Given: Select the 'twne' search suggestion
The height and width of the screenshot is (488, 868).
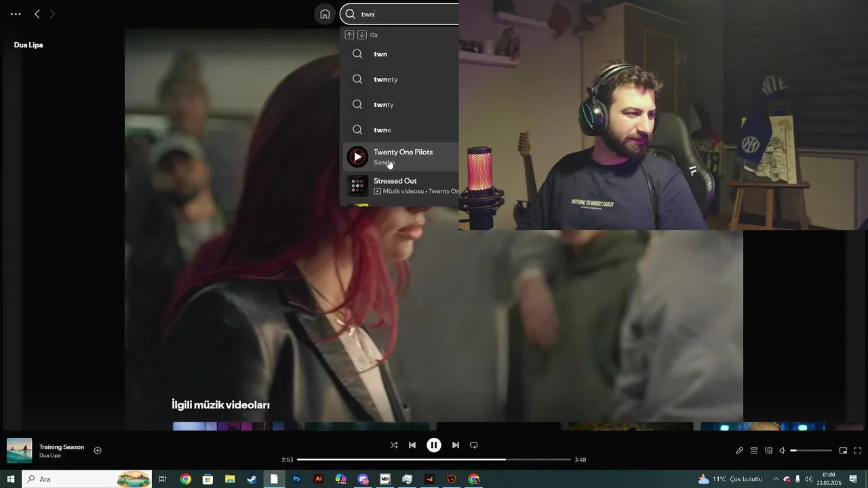Looking at the screenshot, I should [x=400, y=129].
